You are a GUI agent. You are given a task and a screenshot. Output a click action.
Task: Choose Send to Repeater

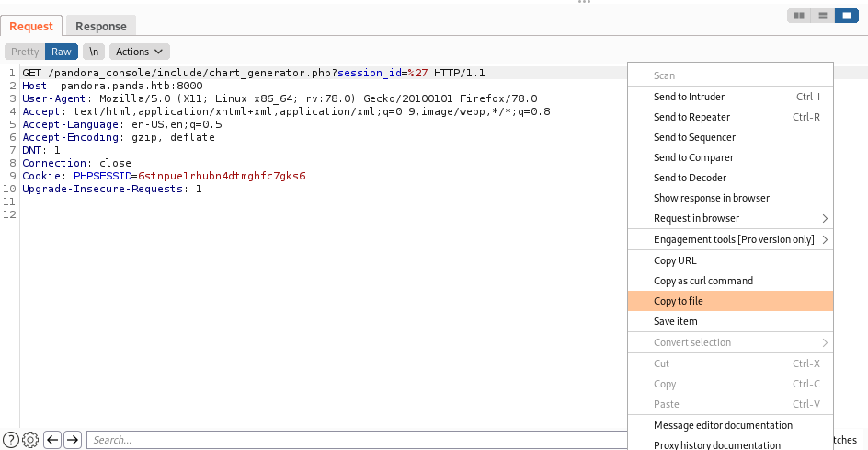point(731,117)
